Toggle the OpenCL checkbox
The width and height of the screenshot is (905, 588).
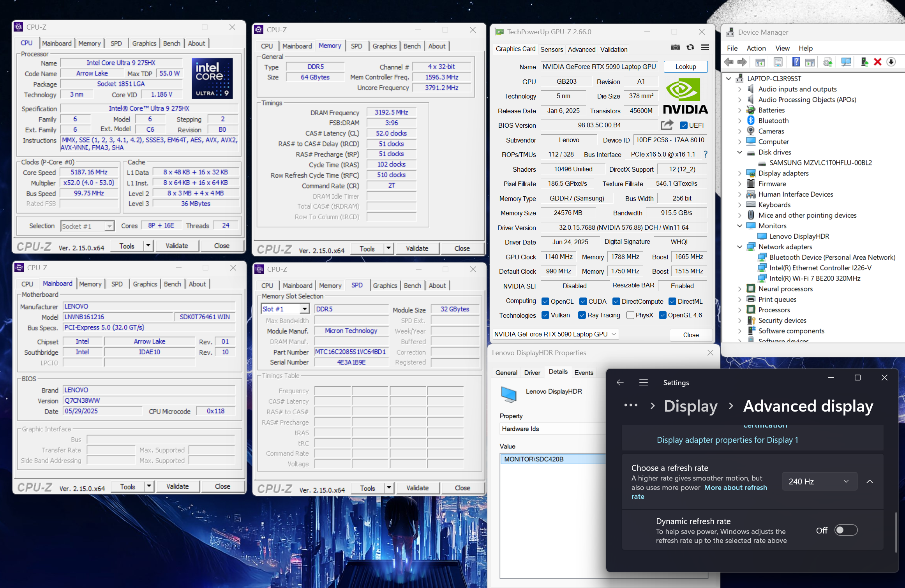(545, 301)
